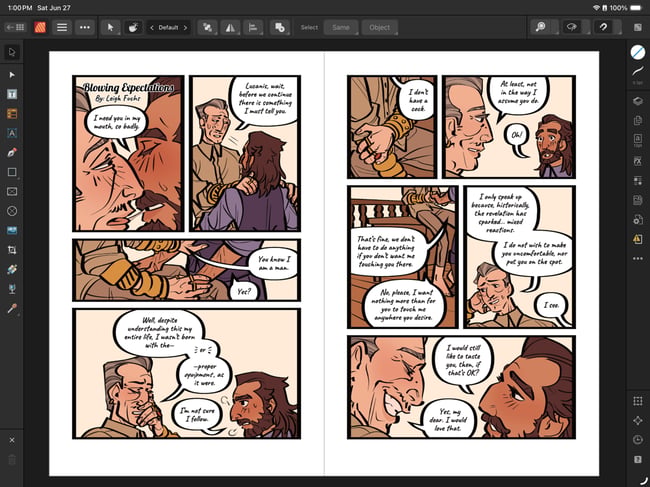Viewport: 650px width, 487px height.
Task: Open the Stock/resource studio
Action: coord(638,220)
